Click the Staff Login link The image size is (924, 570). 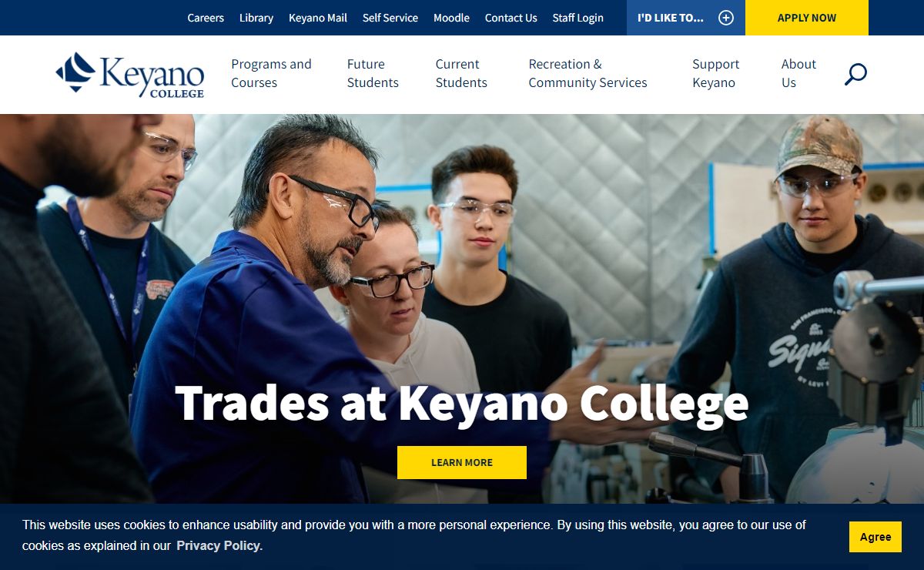pos(578,18)
